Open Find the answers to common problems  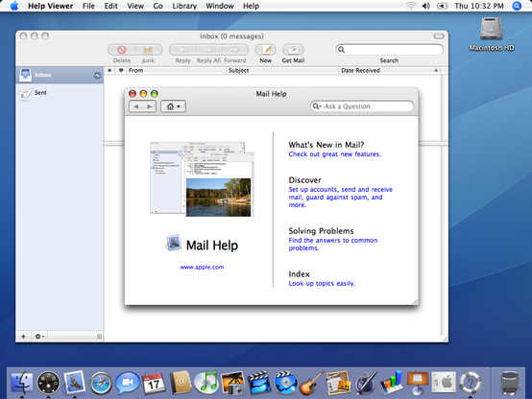click(333, 244)
